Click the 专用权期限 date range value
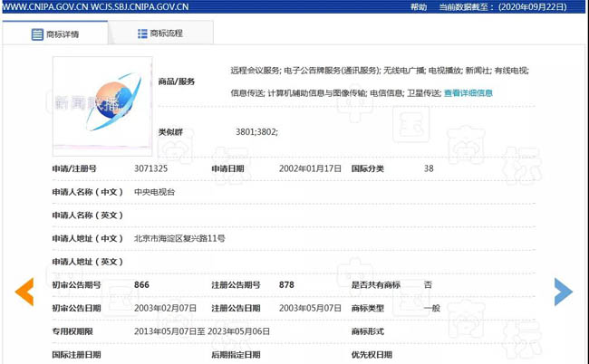This screenshot has width=589, height=364. (x=202, y=331)
